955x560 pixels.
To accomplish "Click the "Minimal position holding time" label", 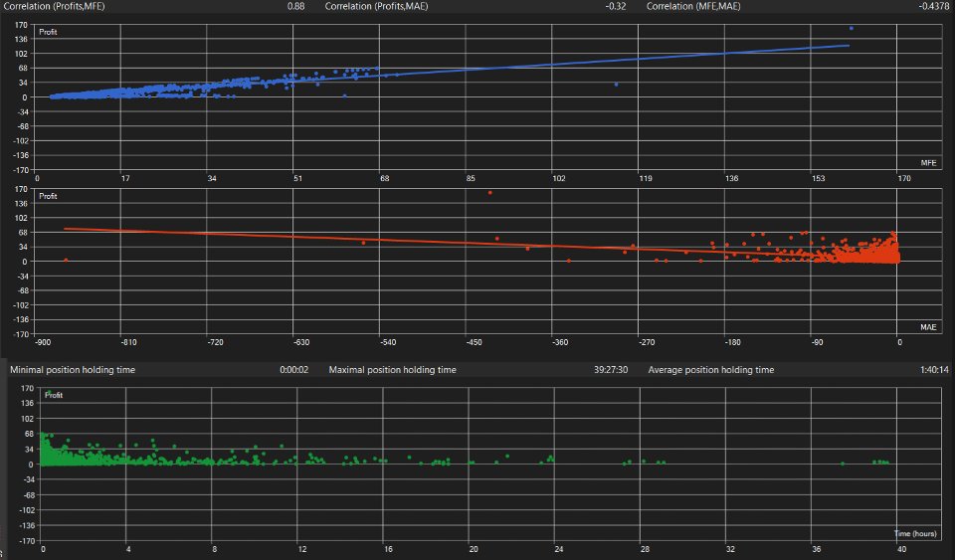I will click(x=73, y=369).
